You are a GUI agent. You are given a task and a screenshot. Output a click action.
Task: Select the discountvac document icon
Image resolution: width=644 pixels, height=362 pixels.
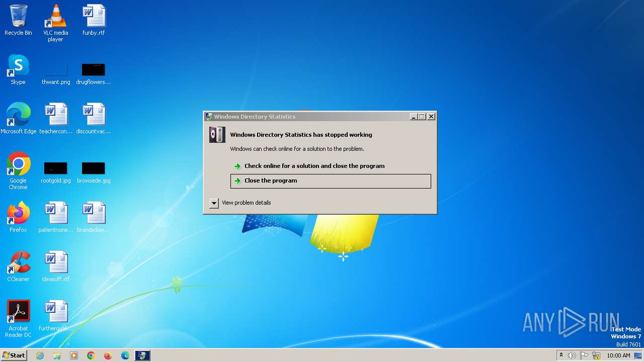(x=94, y=119)
